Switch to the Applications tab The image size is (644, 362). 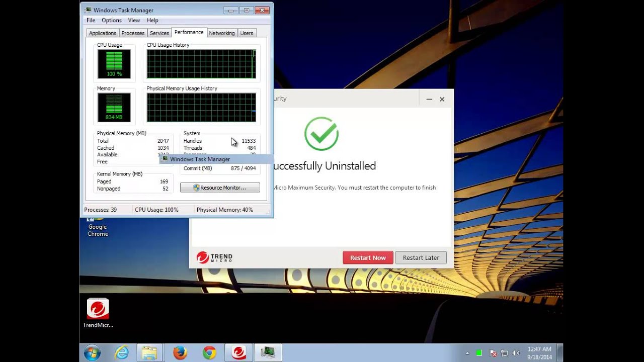click(103, 33)
